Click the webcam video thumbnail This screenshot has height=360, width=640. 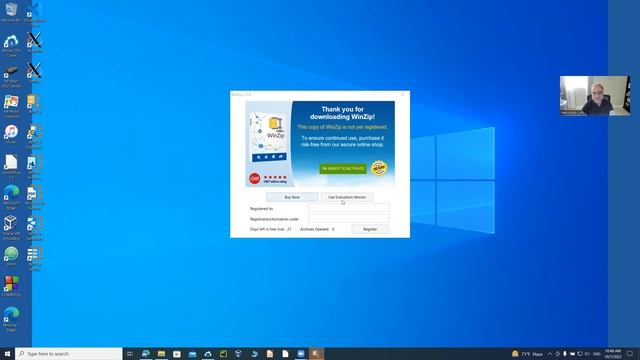595,96
